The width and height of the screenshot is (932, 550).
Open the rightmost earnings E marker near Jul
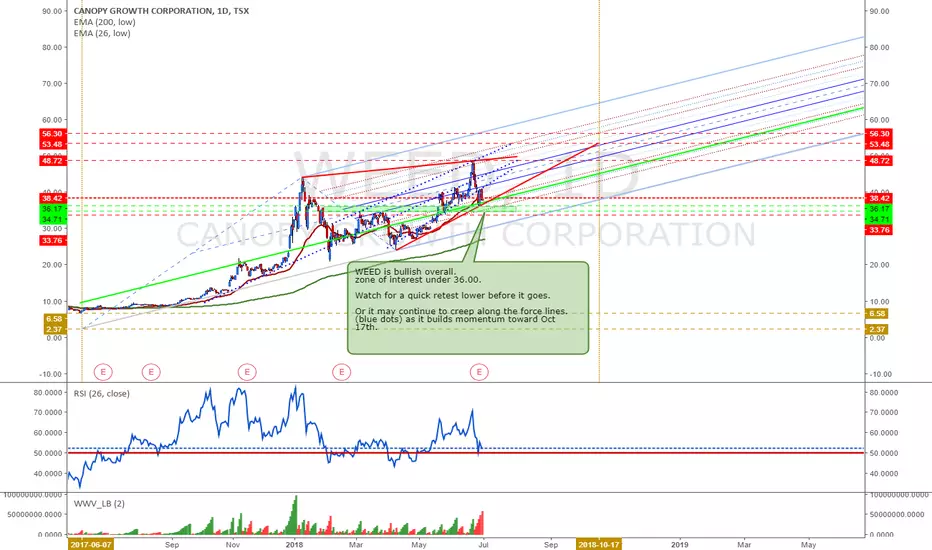click(x=479, y=372)
